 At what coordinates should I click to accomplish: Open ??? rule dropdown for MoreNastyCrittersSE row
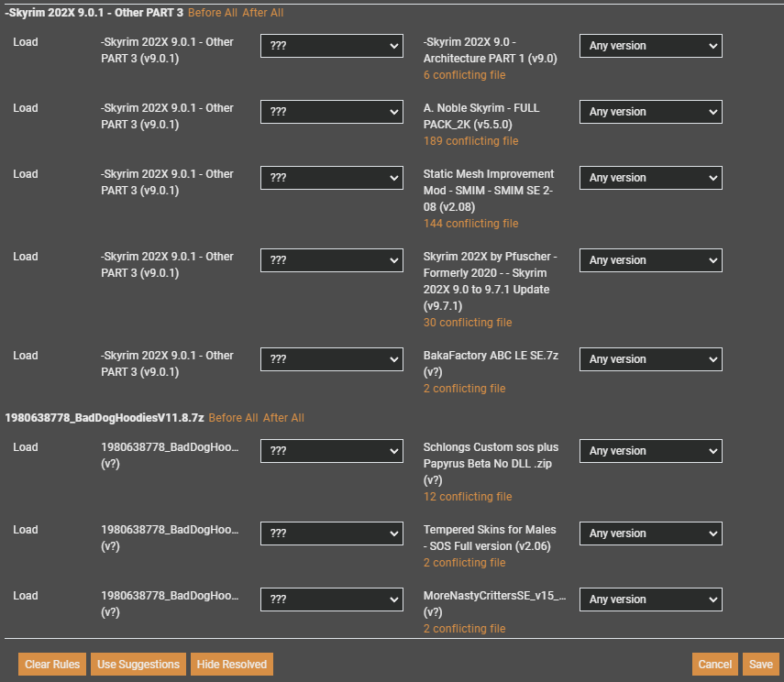(x=332, y=599)
